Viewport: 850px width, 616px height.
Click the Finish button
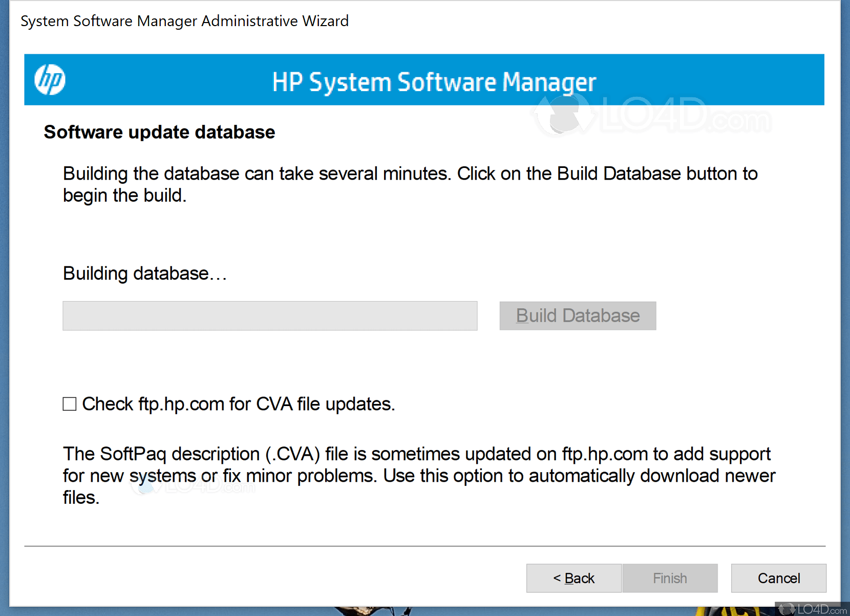[670, 578]
